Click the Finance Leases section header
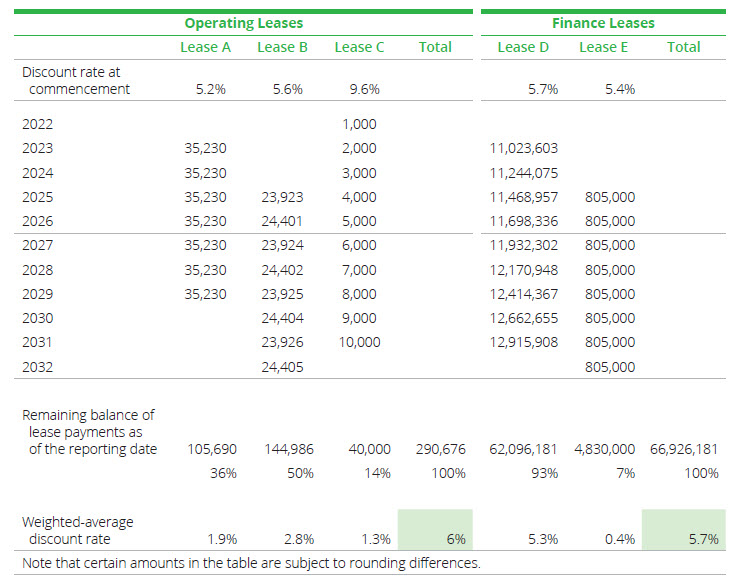The width and height of the screenshot is (740, 585). pyautogui.click(x=601, y=22)
